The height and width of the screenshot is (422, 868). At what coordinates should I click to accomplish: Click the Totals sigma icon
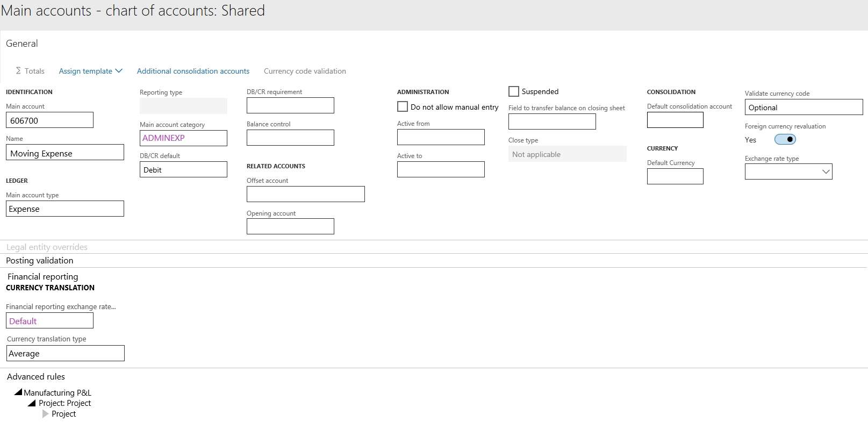click(x=18, y=71)
